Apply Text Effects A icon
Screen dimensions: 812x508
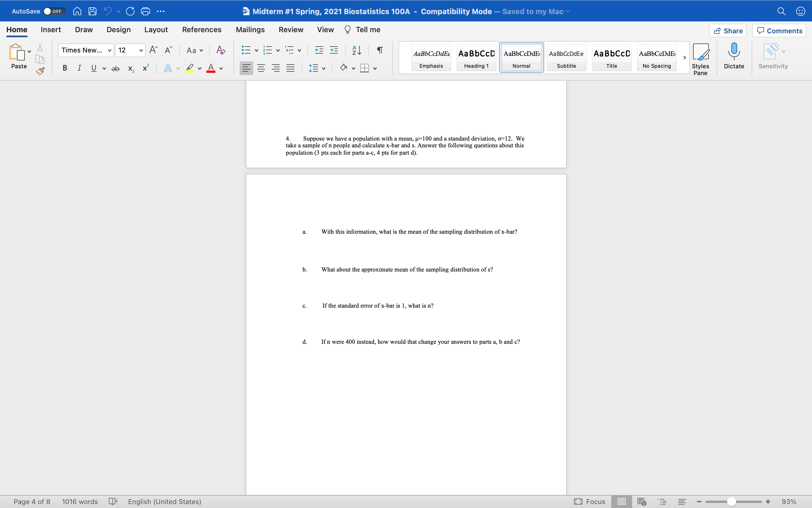click(x=168, y=68)
